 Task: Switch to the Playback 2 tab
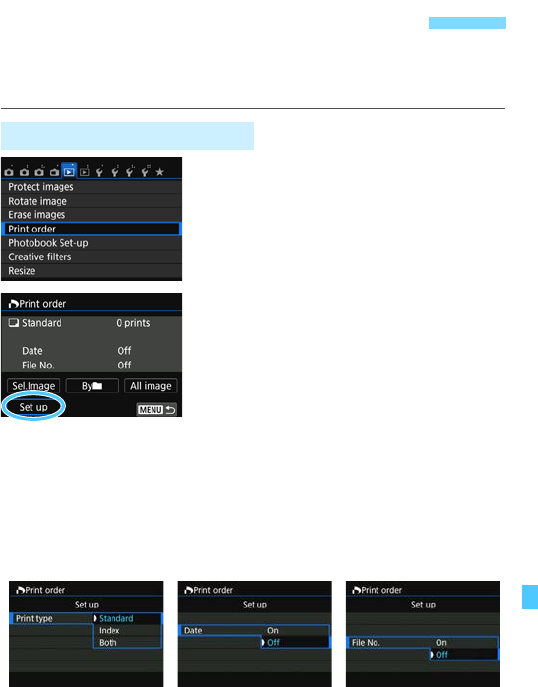(x=85, y=171)
